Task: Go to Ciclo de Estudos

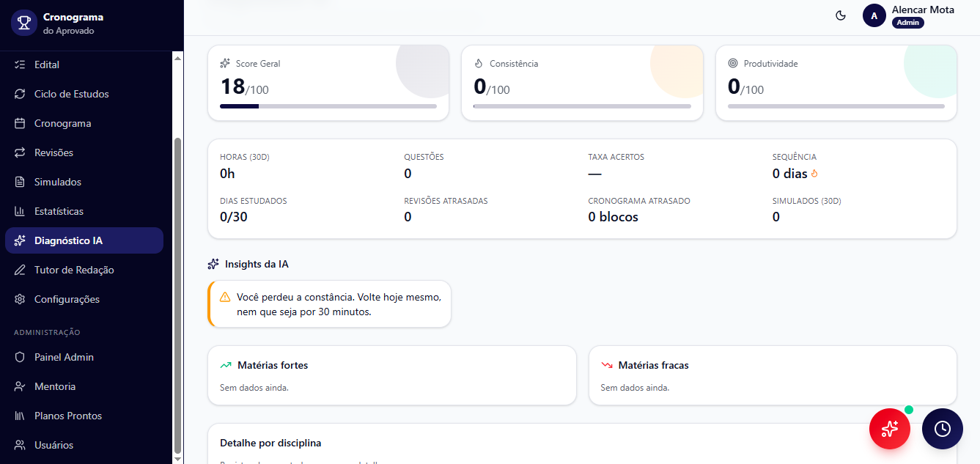Action: pos(84,94)
